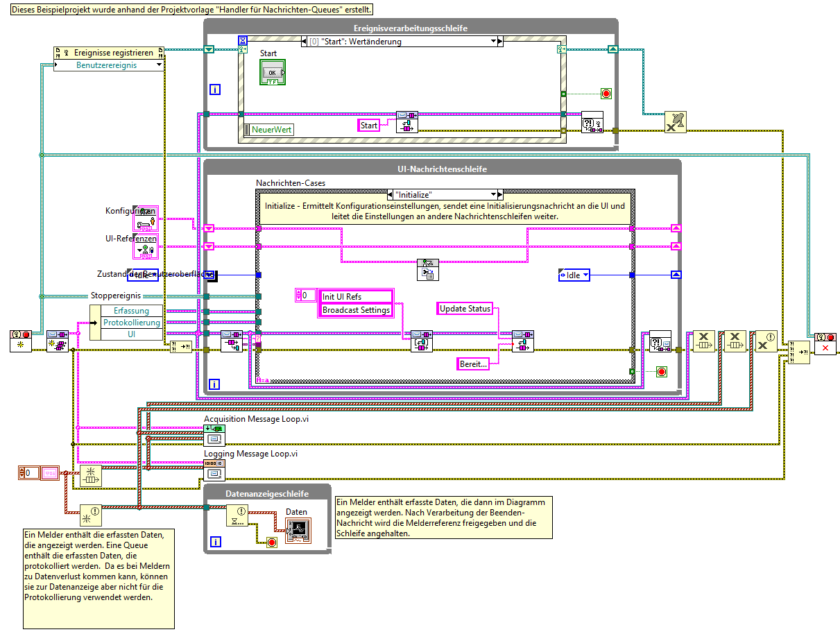Screen dimensions: 840x641
Task: Select the Create User Event VI
Action: coord(22,341)
